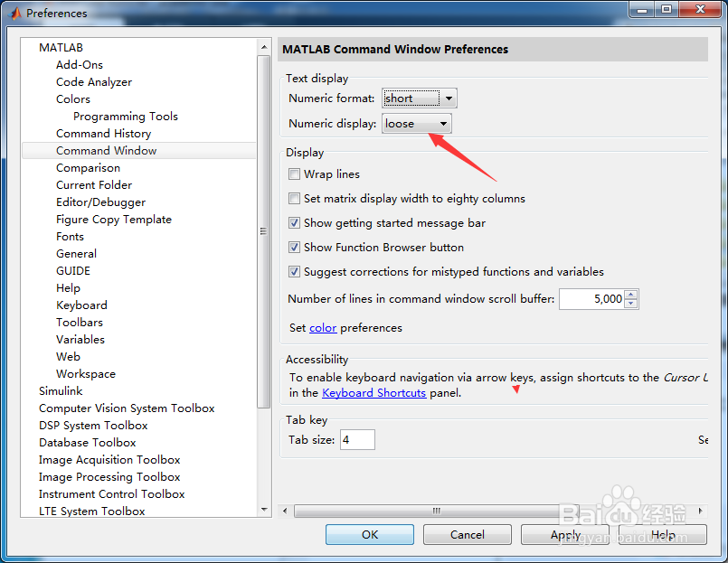Minimize the Preferences window
The image size is (728, 563).
pos(642,10)
